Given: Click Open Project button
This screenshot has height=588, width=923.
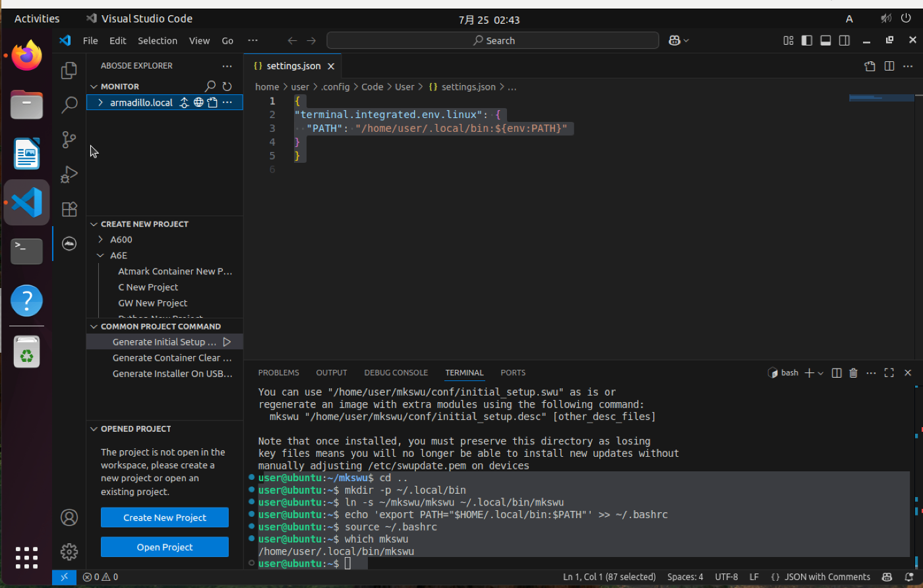Looking at the screenshot, I should 165,547.
